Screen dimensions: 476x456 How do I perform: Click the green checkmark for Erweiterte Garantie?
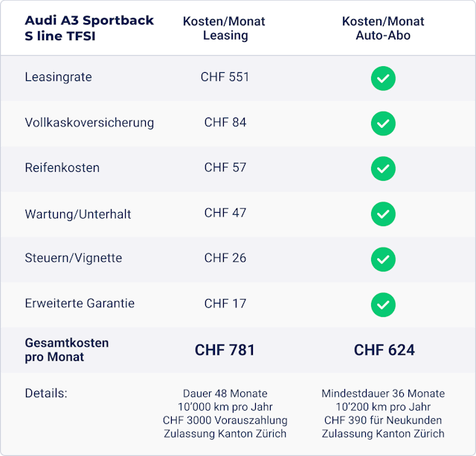(x=383, y=304)
